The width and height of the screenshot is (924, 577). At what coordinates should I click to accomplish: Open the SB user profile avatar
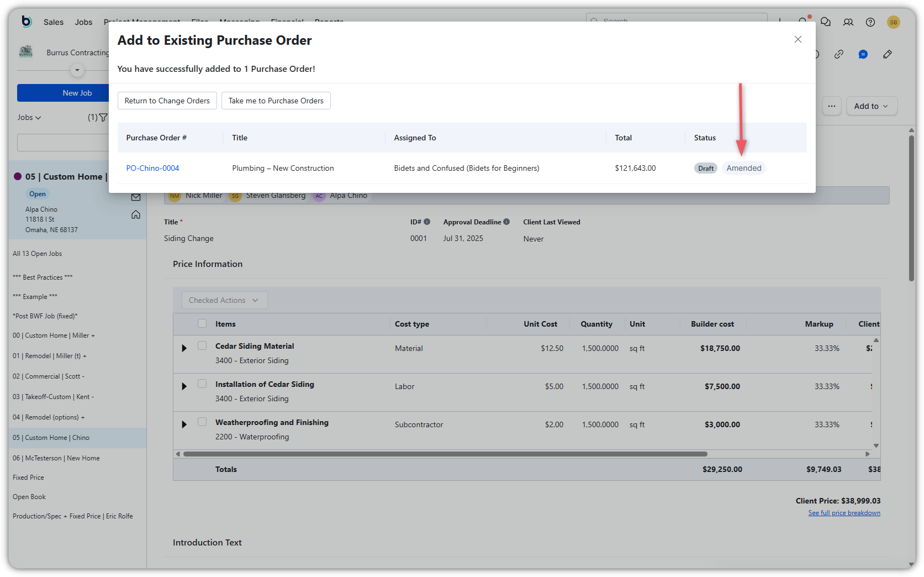click(x=894, y=22)
